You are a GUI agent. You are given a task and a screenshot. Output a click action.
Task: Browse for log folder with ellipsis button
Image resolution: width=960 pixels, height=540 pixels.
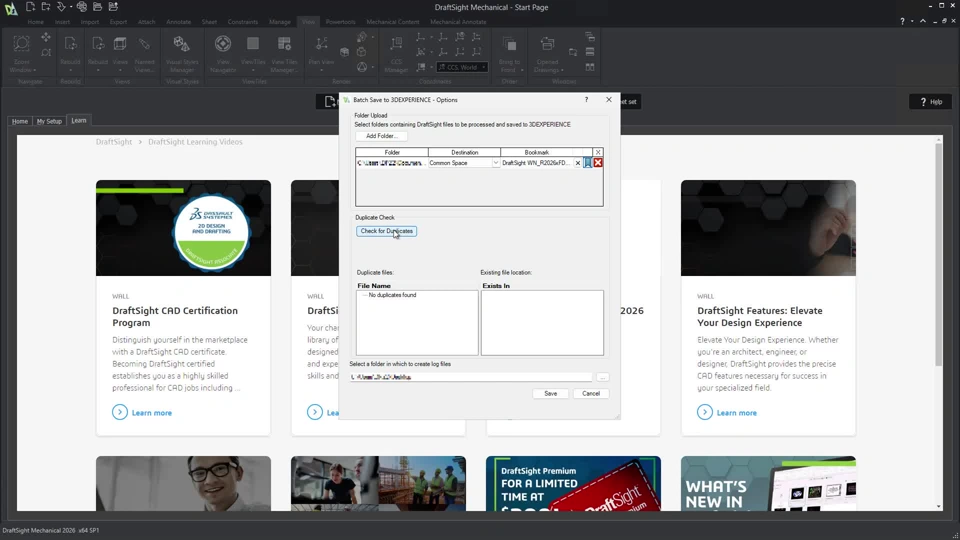click(x=602, y=377)
